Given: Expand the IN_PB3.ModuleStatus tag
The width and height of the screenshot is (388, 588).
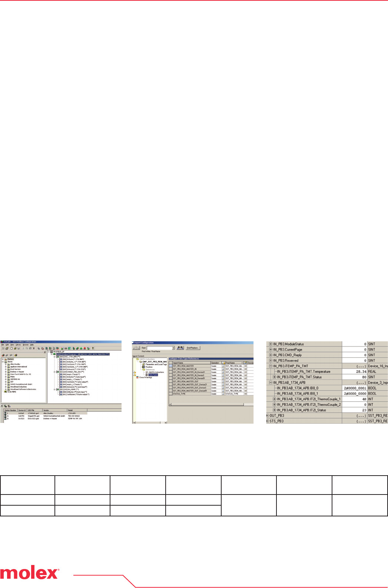Looking at the screenshot, I should [x=271, y=344].
